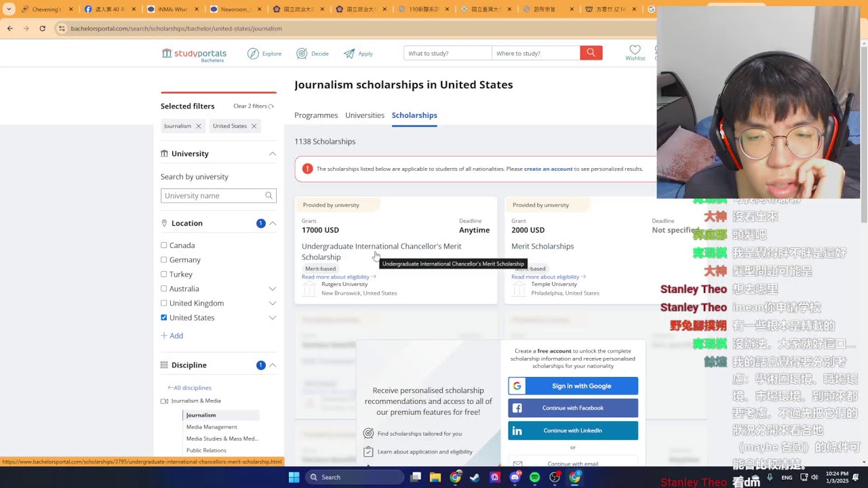The height and width of the screenshot is (488, 868).
Task: Switch to the Programmes tab
Action: (316, 115)
